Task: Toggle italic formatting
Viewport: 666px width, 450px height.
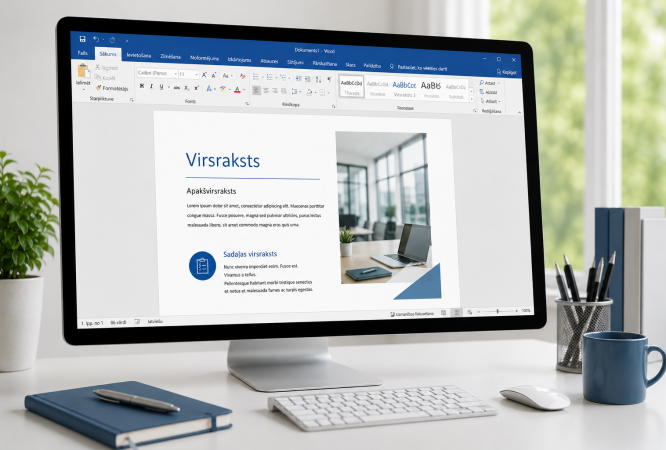Action: pos(151,86)
